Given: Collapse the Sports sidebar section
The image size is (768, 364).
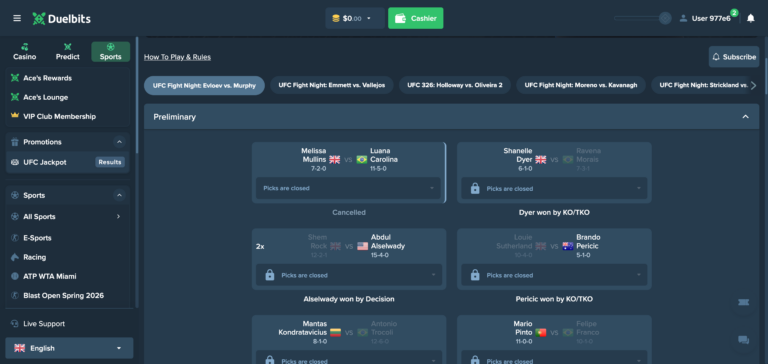Looking at the screenshot, I should point(119,195).
